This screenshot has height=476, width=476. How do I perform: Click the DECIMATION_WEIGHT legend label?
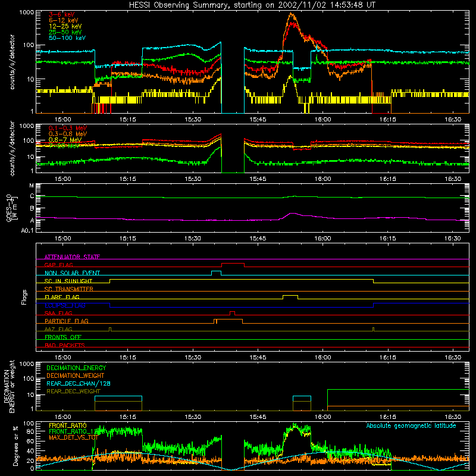pos(76,375)
